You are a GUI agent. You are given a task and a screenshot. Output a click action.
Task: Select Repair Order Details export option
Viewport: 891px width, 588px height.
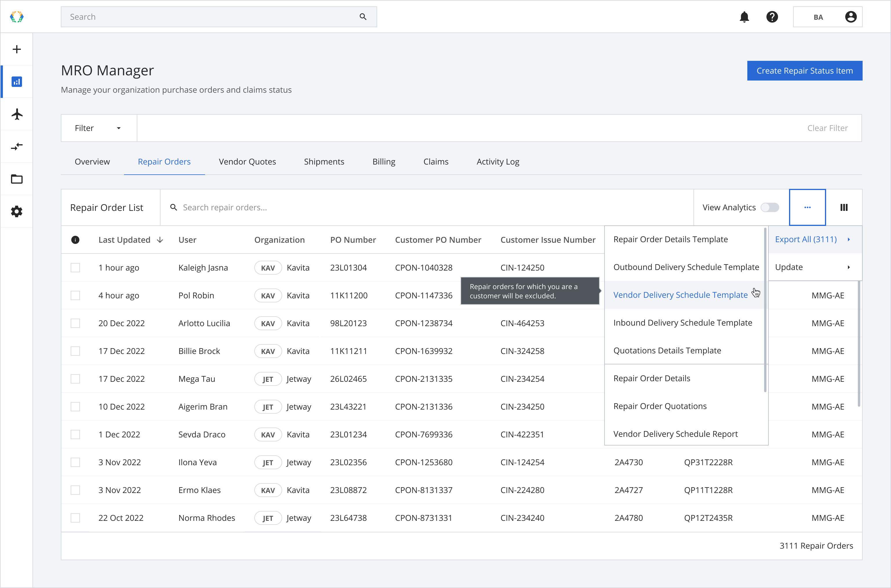pyautogui.click(x=684, y=378)
